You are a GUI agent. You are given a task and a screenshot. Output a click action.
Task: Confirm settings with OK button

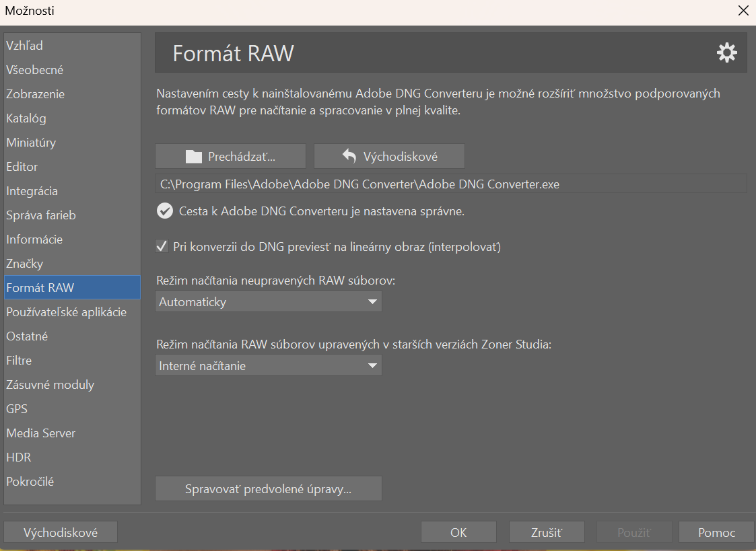(458, 532)
